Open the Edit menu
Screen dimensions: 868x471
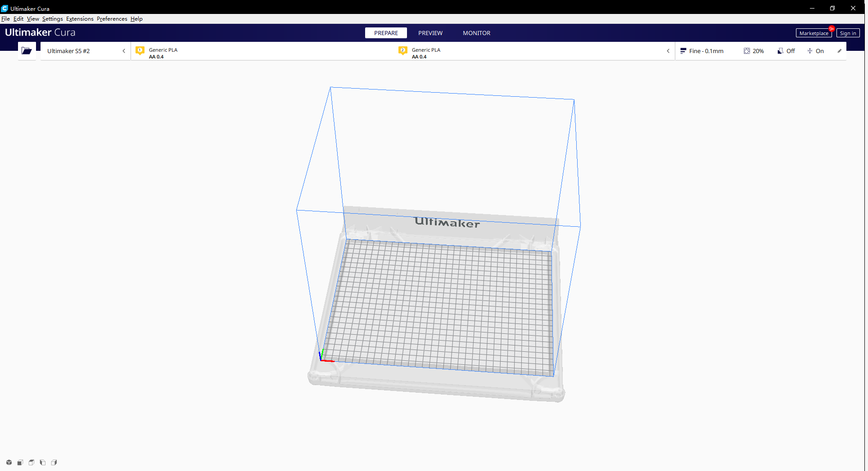click(18, 19)
